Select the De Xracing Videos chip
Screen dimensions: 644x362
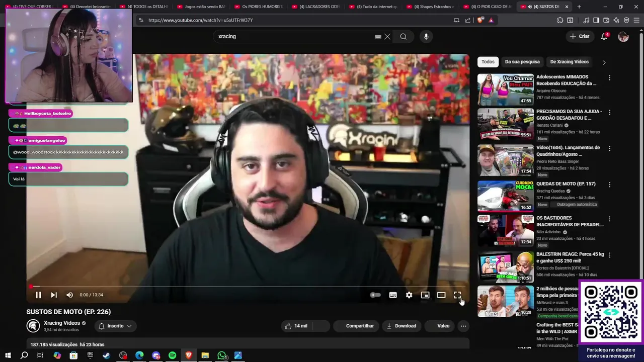tap(569, 62)
